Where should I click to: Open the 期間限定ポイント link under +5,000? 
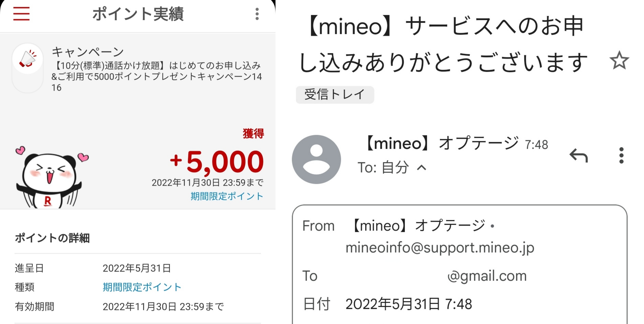pyautogui.click(x=227, y=196)
